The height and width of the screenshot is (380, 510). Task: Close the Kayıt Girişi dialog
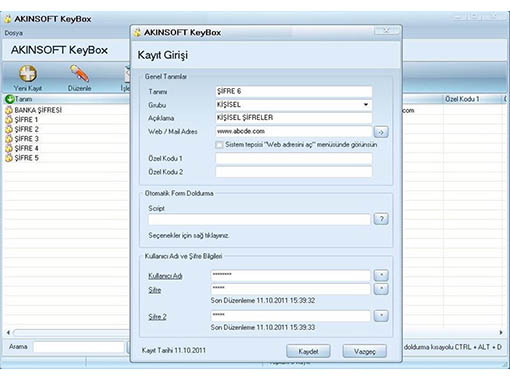pyautogui.click(x=387, y=31)
